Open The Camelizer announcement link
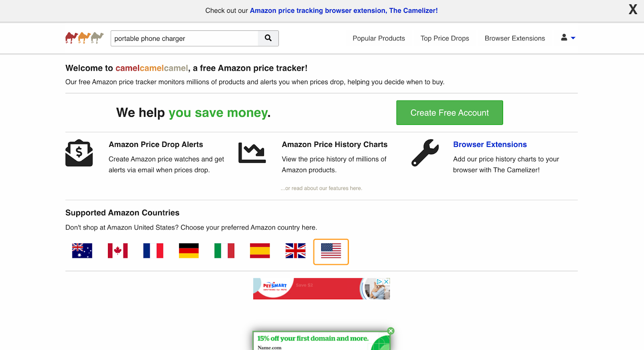This screenshot has height=350, width=644. pyautogui.click(x=344, y=10)
